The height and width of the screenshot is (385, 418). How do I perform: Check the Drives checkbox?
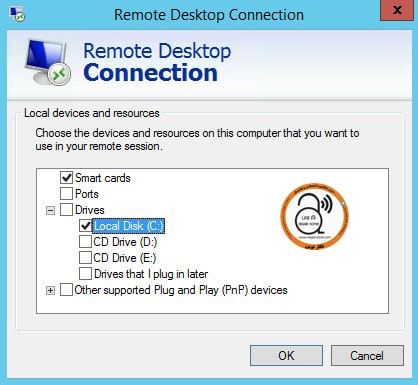point(66,210)
